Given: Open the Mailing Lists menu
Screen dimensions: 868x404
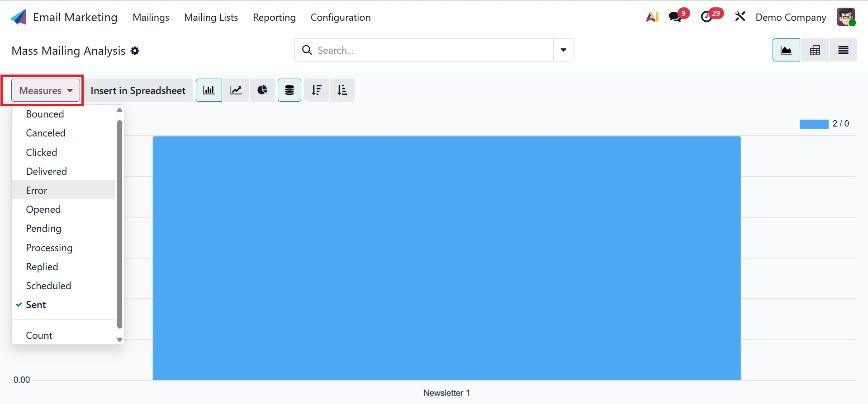Looking at the screenshot, I should (x=211, y=17).
